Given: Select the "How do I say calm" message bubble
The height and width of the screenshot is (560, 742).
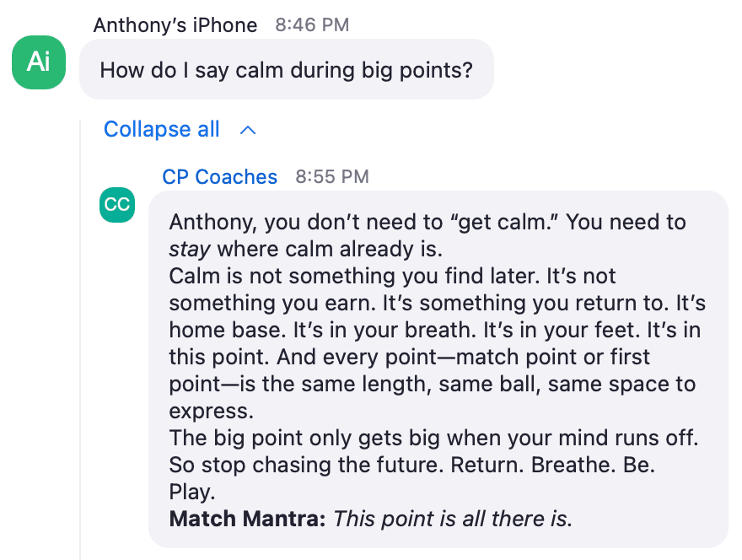Looking at the screenshot, I should pos(287,70).
